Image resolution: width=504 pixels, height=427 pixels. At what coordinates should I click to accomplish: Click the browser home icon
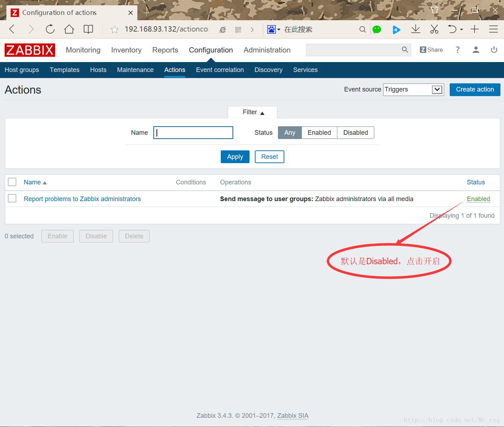69,29
